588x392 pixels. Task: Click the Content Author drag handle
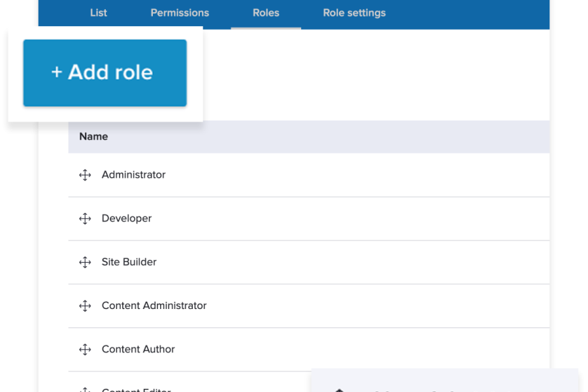(x=85, y=350)
